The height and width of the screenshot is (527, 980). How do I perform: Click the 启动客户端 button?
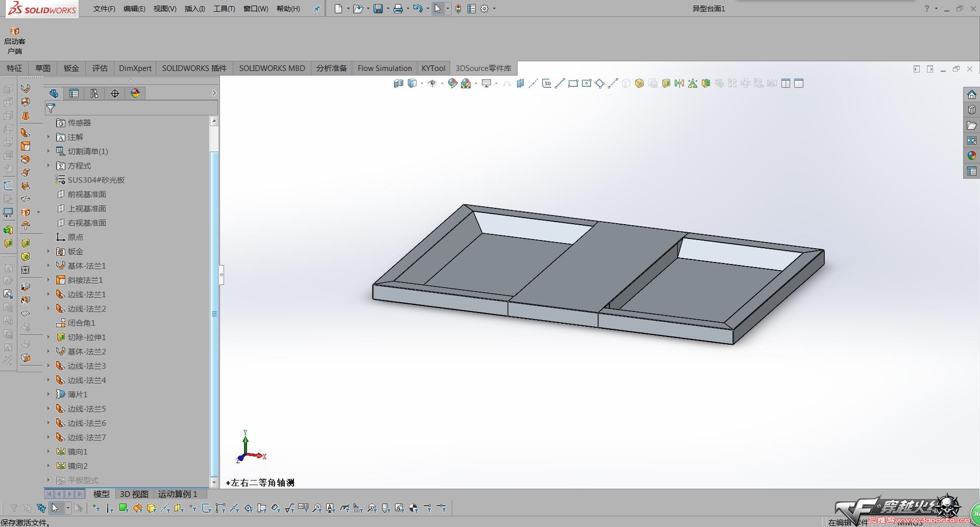pyautogui.click(x=15, y=41)
